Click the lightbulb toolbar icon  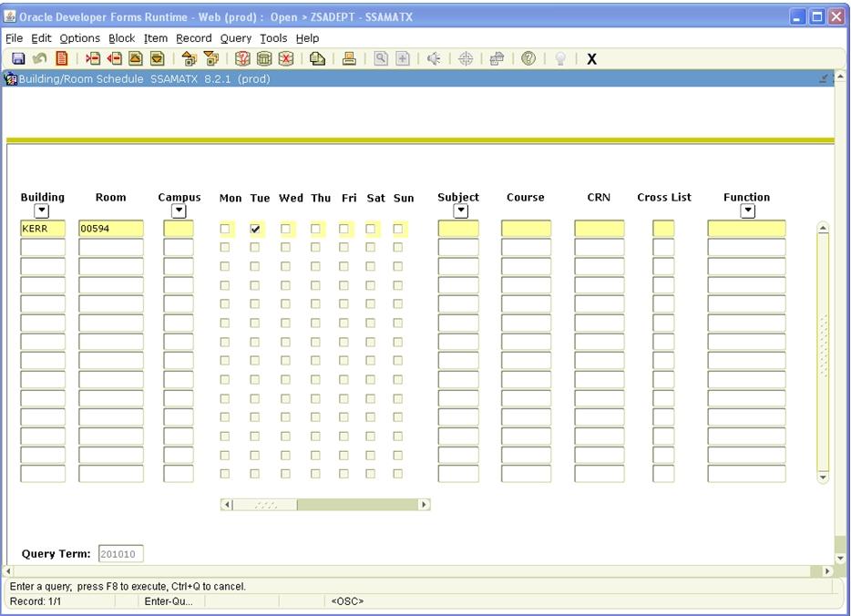(x=560, y=58)
